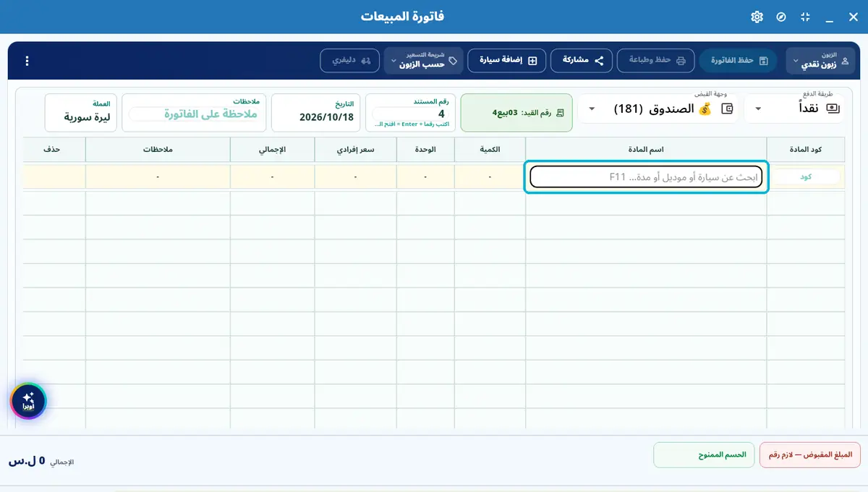Viewport: 868px width, 492px height.
Task: Click the دليفري delivery button
Action: [x=350, y=61]
